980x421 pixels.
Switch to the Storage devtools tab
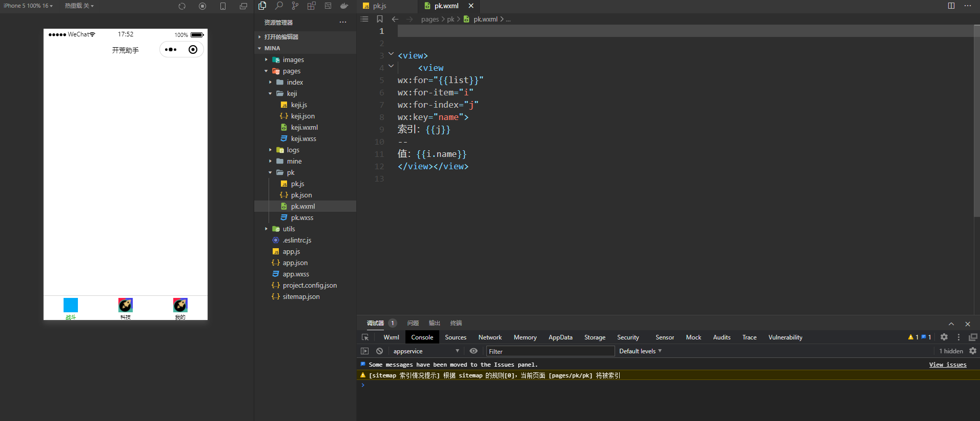coord(595,337)
